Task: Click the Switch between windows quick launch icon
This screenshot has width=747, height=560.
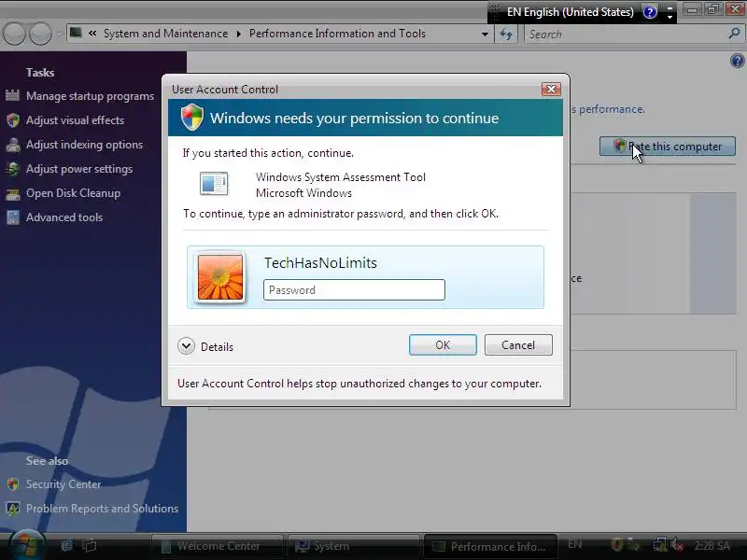Action: (89, 545)
